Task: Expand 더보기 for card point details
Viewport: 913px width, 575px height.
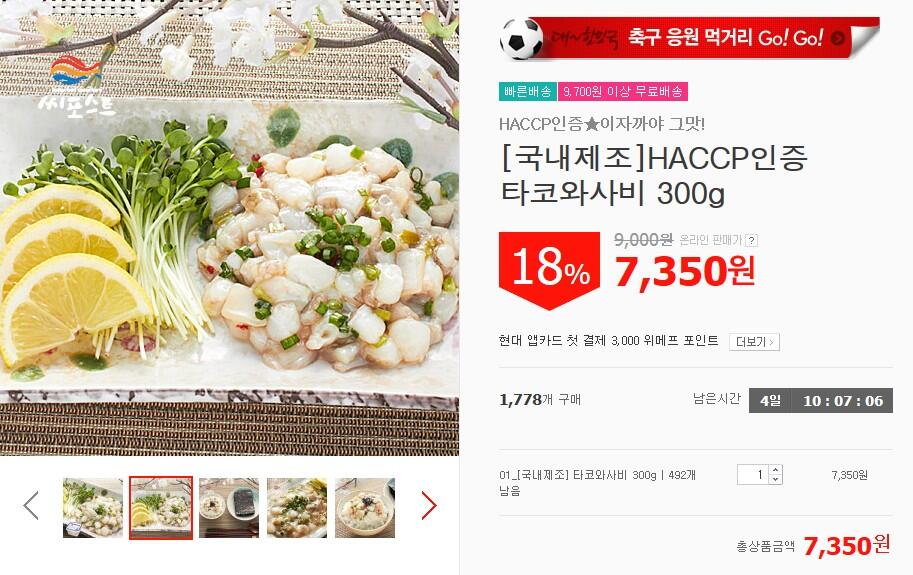Action: (x=754, y=342)
